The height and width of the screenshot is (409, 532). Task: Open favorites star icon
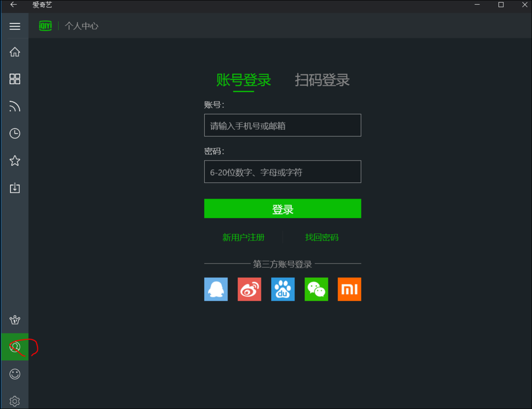pyautogui.click(x=15, y=161)
